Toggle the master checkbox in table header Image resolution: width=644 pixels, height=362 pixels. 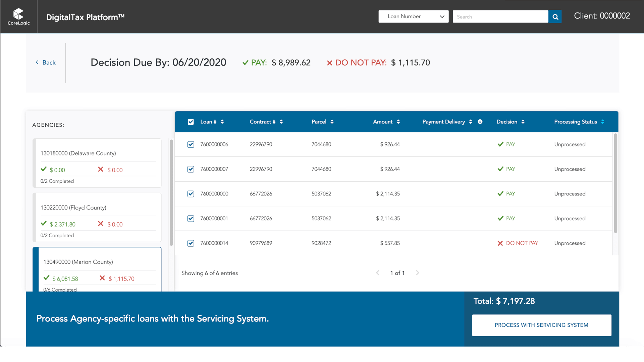click(x=191, y=122)
